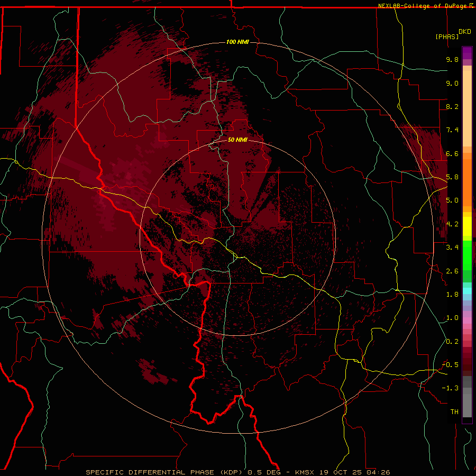Select the 5.8 scale value
476x476 pixels.
[x=452, y=177]
